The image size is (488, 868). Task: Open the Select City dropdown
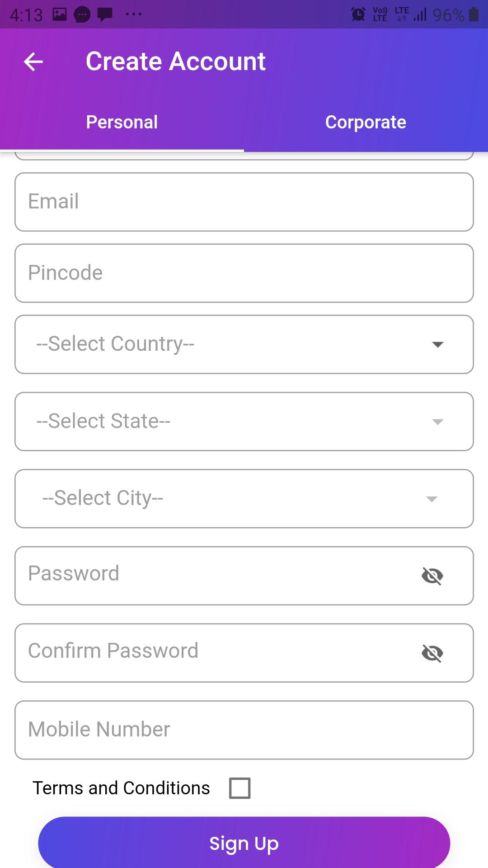pos(244,499)
